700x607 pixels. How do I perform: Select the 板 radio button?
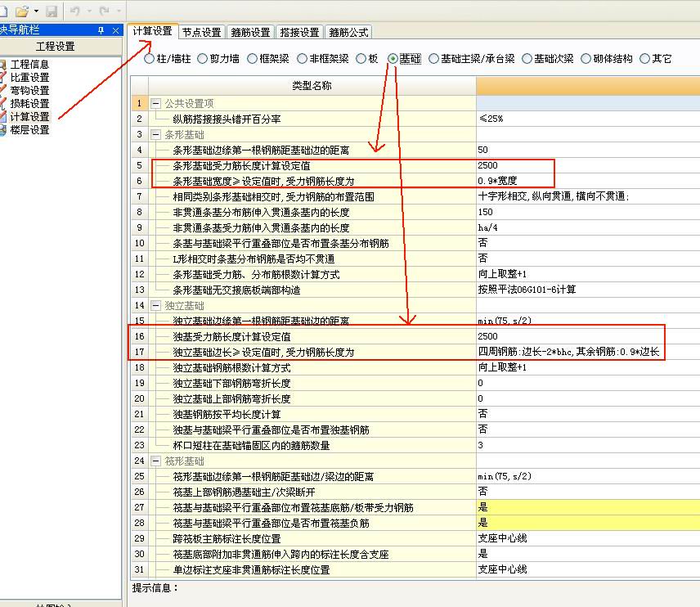click(x=361, y=59)
